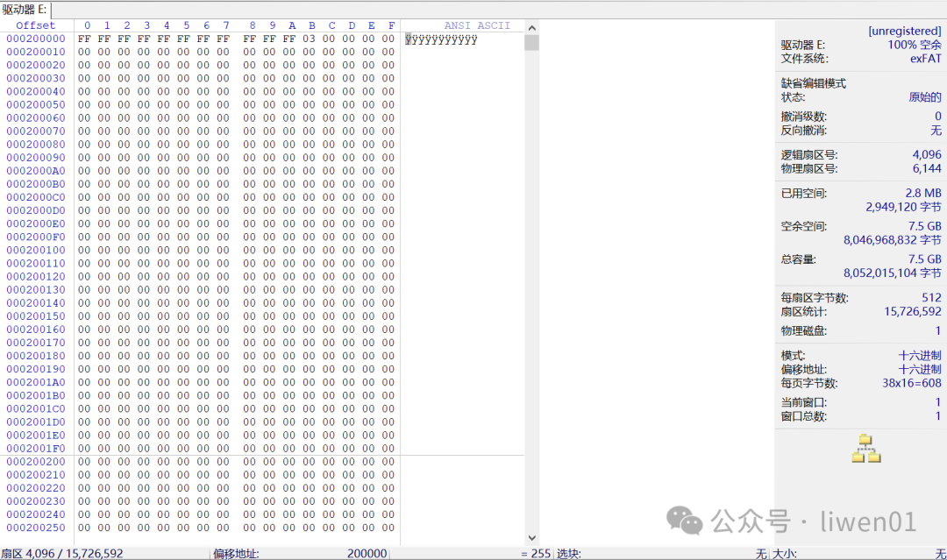Select offset row 000200010
This screenshot has width=947, height=560.
pyautogui.click(x=36, y=52)
